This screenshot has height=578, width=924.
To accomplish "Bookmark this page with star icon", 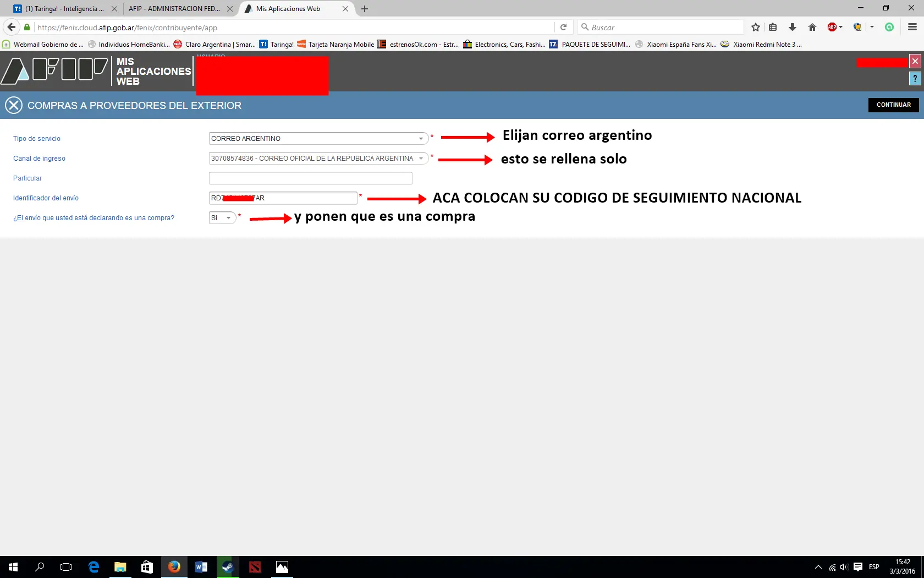I will click(755, 27).
